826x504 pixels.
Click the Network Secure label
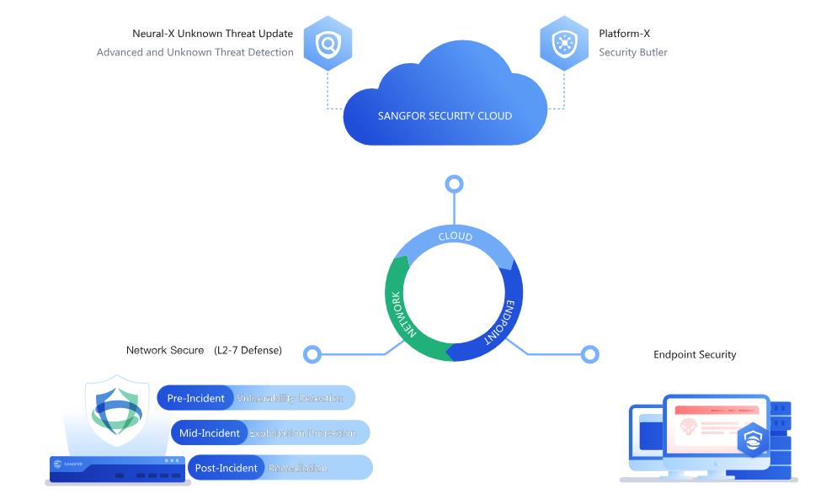pyautogui.click(x=165, y=350)
